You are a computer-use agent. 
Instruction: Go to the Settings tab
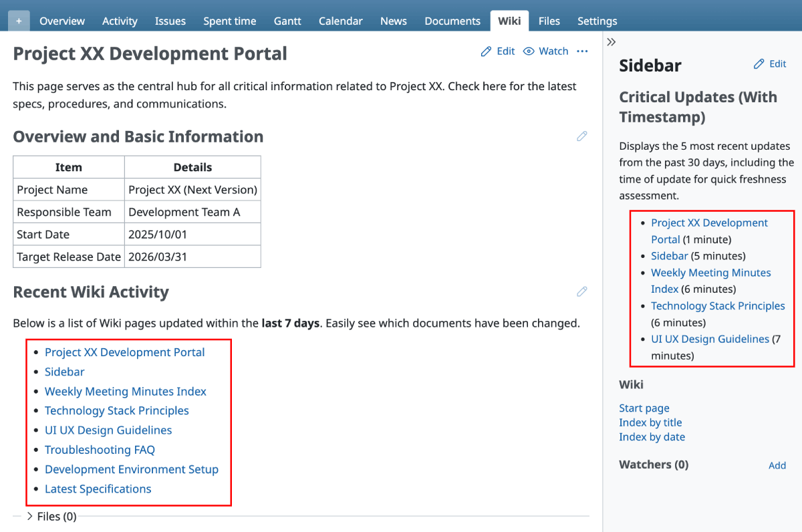click(597, 21)
